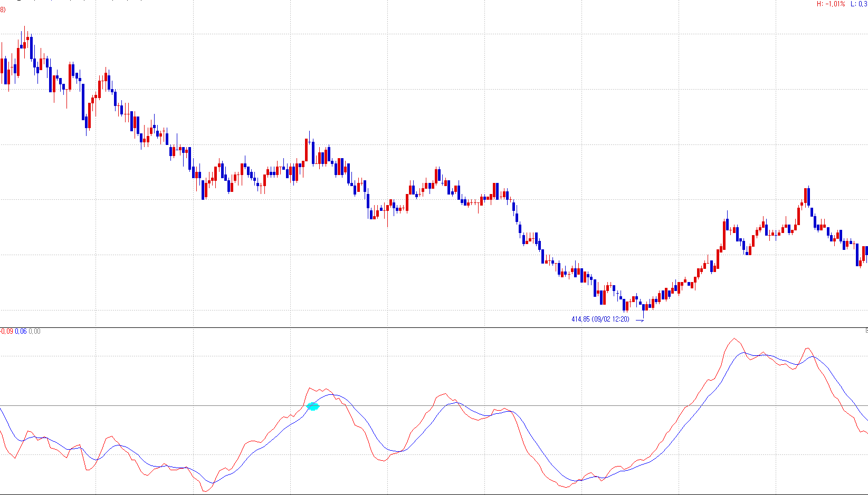Click the cyan crossover marker on the oscillator

pyautogui.click(x=313, y=406)
